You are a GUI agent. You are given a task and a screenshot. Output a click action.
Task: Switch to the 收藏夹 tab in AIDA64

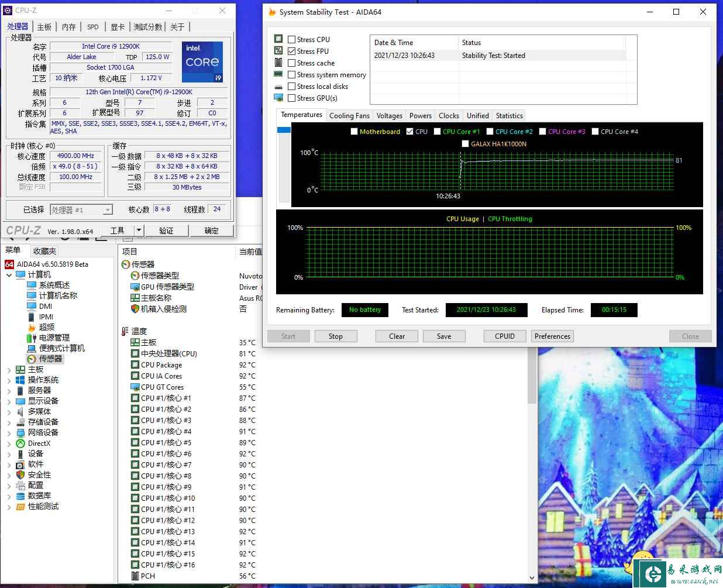[x=44, y=251]
